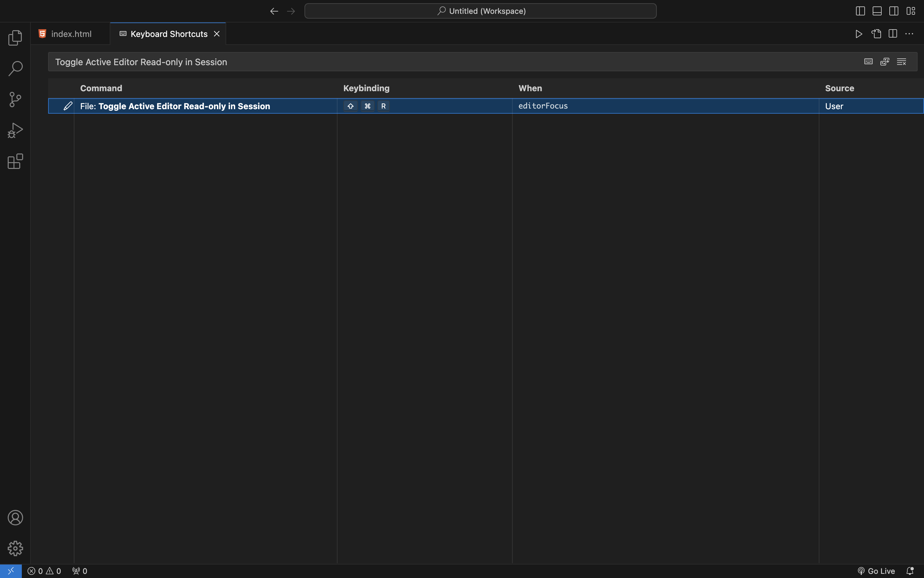The height and width of the screenshot is (578, 924).
Task: Switch to the index.html tab
Action: (x=71, y=34)
